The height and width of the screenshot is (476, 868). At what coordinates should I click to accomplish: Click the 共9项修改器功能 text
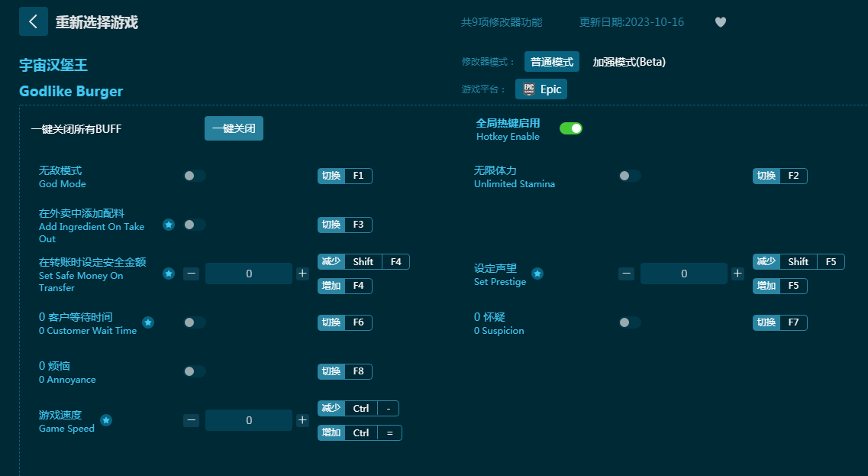click(502, 22)
